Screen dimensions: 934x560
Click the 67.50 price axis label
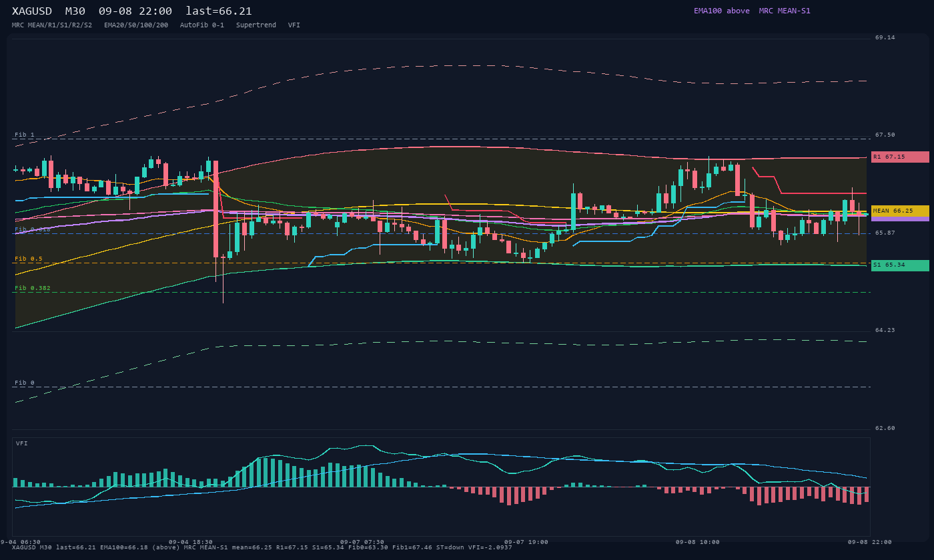[x=885, y=135]
